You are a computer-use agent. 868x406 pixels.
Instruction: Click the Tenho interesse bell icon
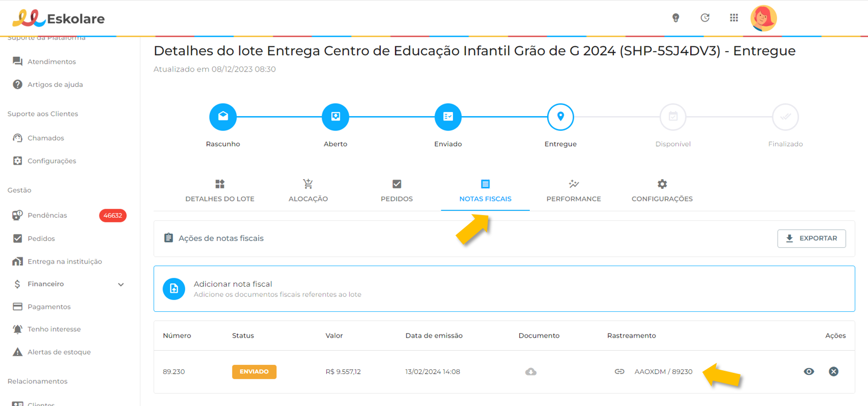(x=17, y=329)
